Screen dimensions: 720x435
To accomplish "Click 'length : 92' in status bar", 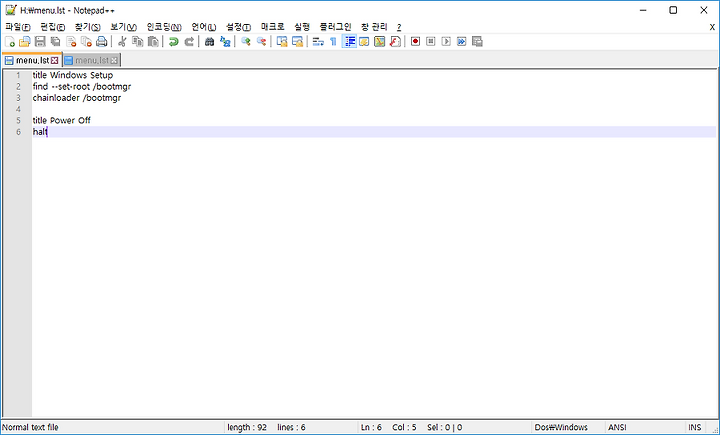I will coord(247,427).
